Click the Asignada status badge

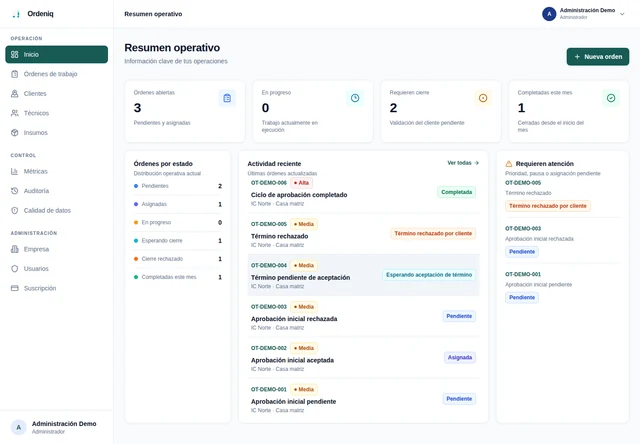(460, 357)
